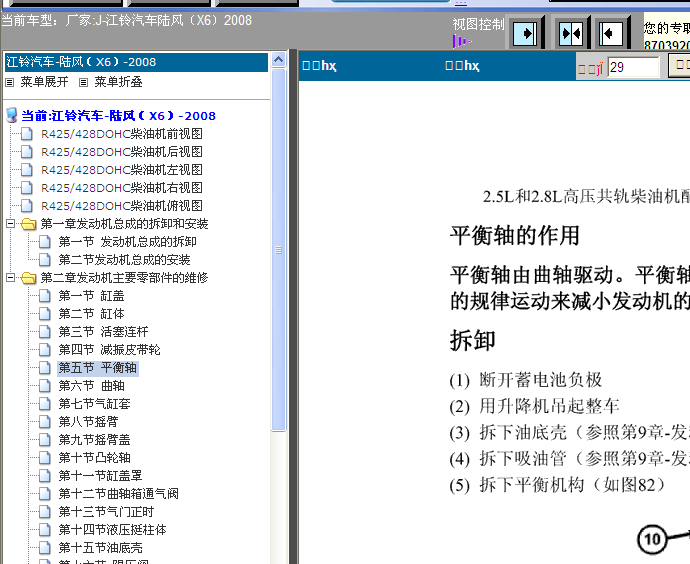Viewport: 690px width, 564px height.
Task: Select 第七节气缸套 in the tree
Action: click(x=95, y=404)
